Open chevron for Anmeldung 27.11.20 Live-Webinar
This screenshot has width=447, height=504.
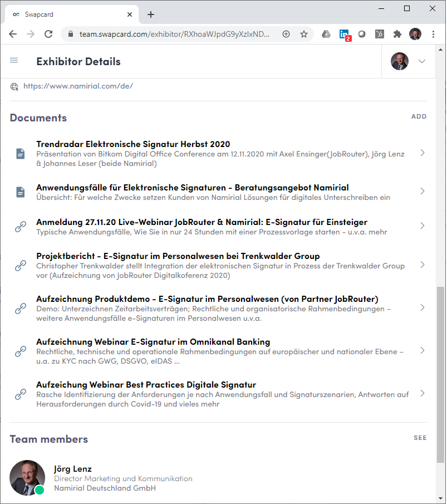[x=423, y=226]
